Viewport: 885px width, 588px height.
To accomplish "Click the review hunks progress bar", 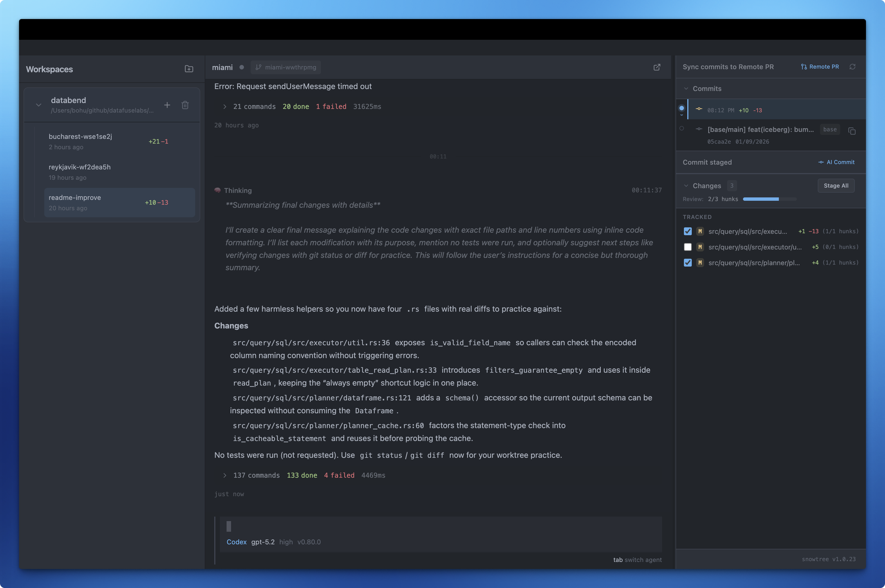I will pyautogui.click(x=769, y=199).
